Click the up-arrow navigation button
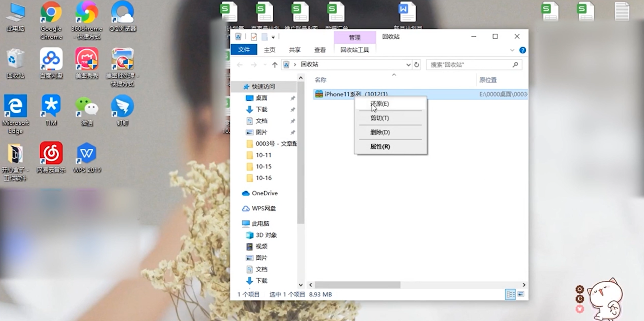 click(x=274, y=64)
